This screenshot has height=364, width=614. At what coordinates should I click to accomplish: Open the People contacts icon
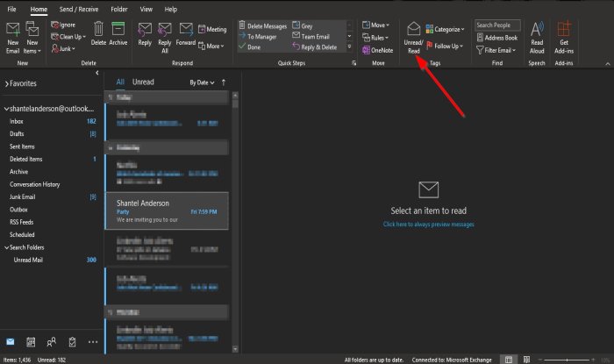pos(51,342)
